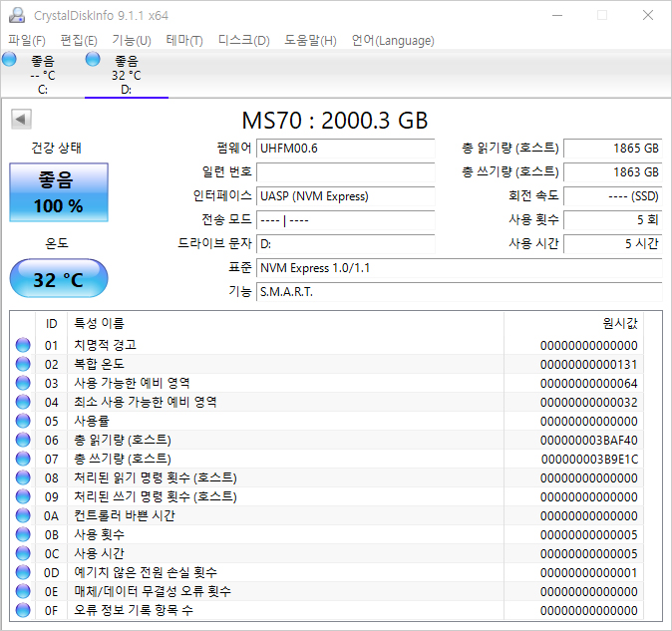Select the 매체/데이터 무결성 오류 횟수 row
Image resolution: width=672 pixels, height=631 pixels.
coord(327,591)
